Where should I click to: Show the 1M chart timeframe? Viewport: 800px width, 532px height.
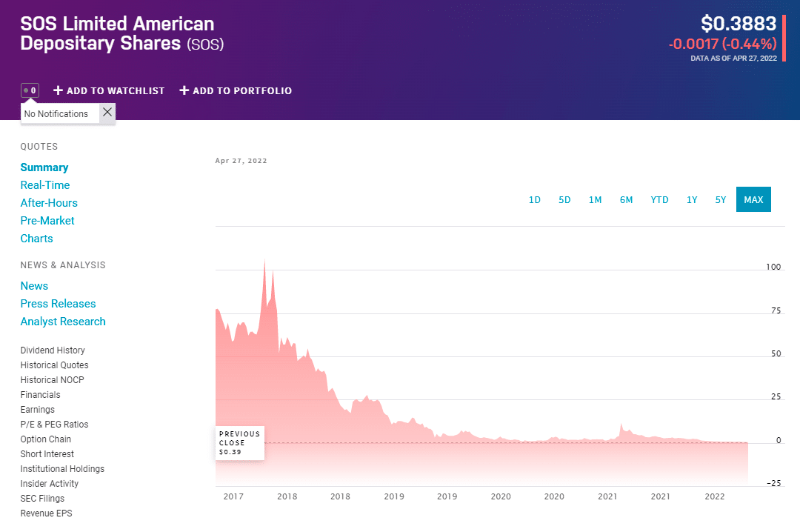pyautogui.click(x=595, y=199)
